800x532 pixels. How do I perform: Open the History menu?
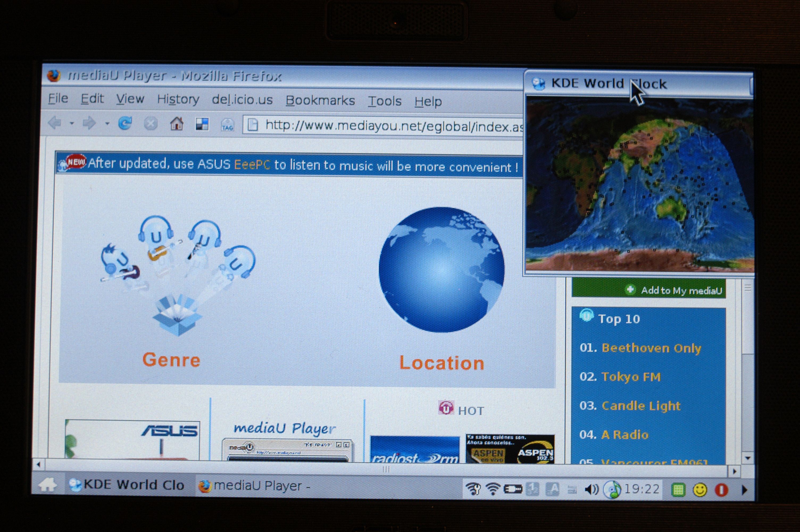pyautogui.click(x=178, y=100)
